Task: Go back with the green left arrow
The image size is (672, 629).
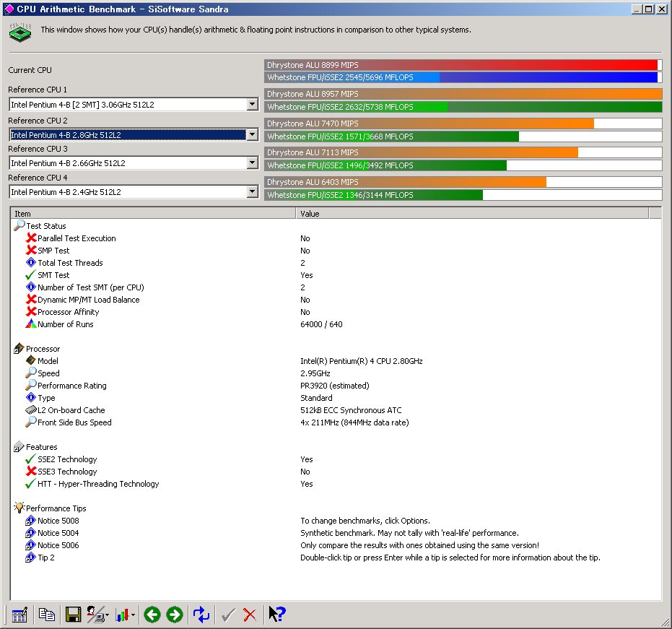Action: (x=152, y=615)
